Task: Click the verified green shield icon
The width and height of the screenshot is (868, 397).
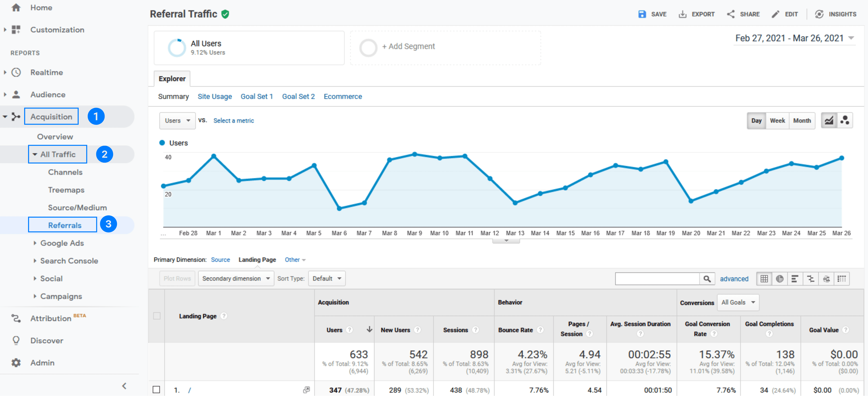Action: (225, 14)
